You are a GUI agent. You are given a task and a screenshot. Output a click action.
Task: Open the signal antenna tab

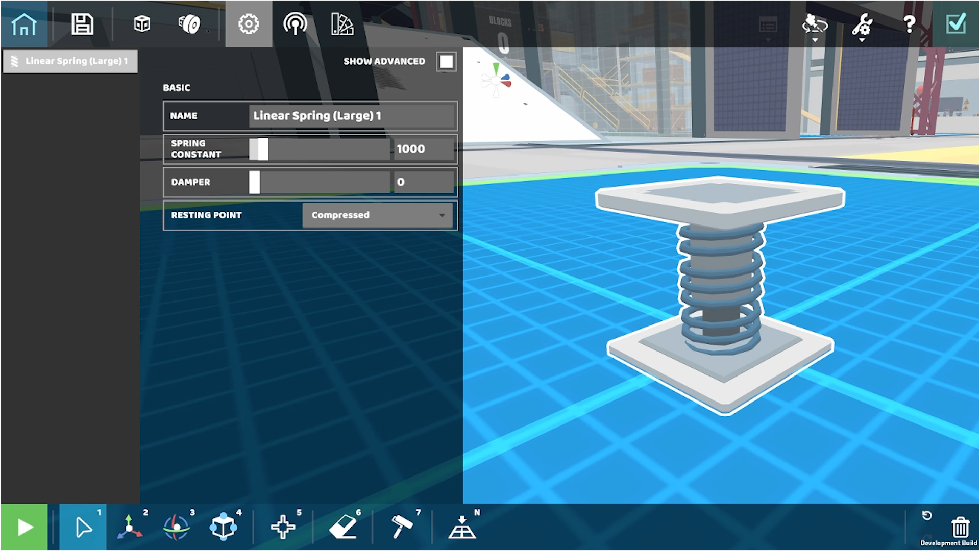(x=295, y=24)
